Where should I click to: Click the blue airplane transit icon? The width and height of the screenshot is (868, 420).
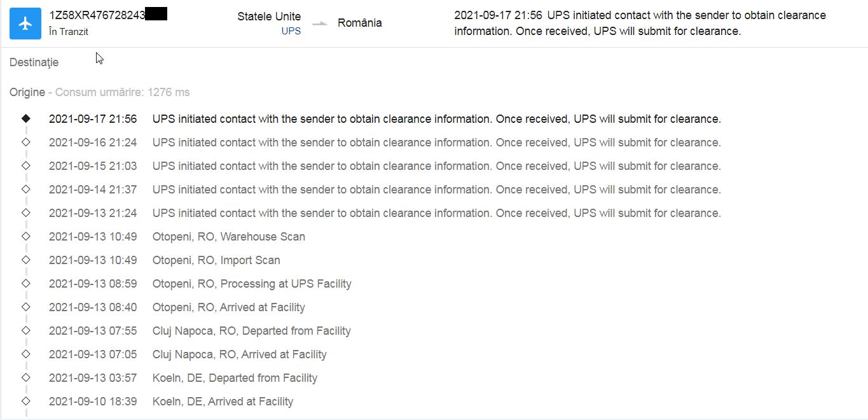(25, 24)
